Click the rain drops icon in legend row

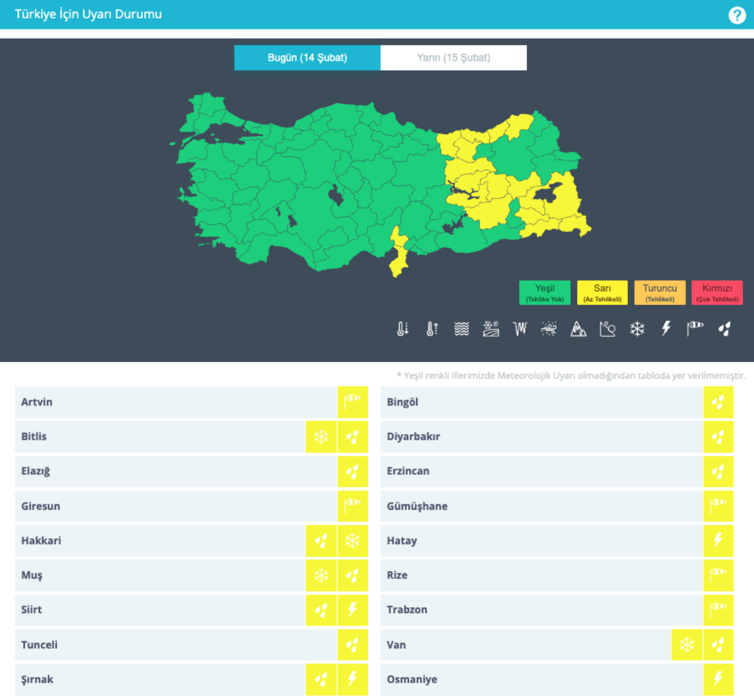coord(724,328)
